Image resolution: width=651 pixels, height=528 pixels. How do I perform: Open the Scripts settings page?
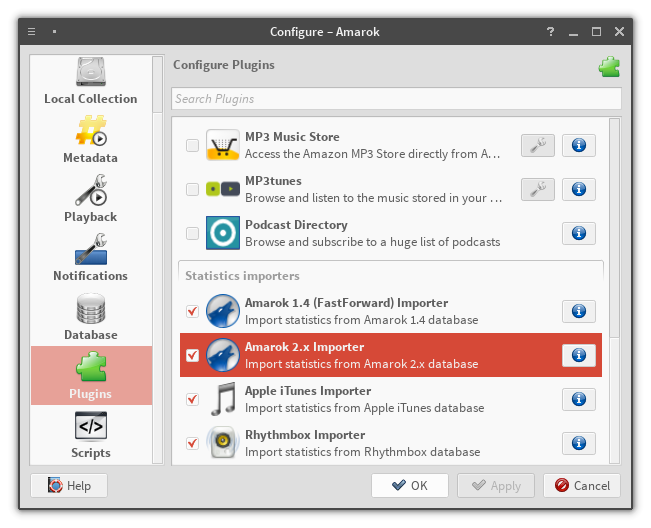tap(91, 435)
